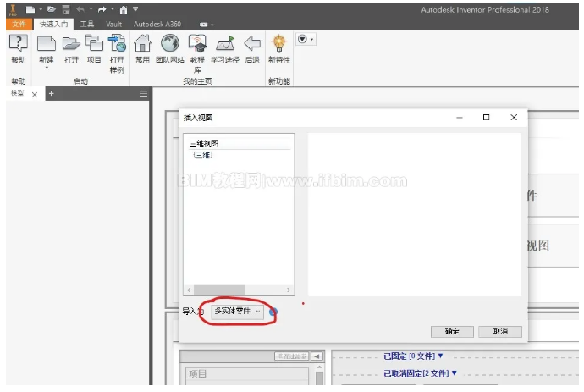The height and width of the screenshot is (392, 584).
Task: Click the New (新建) document icon
Action: [x=47, y=44]
